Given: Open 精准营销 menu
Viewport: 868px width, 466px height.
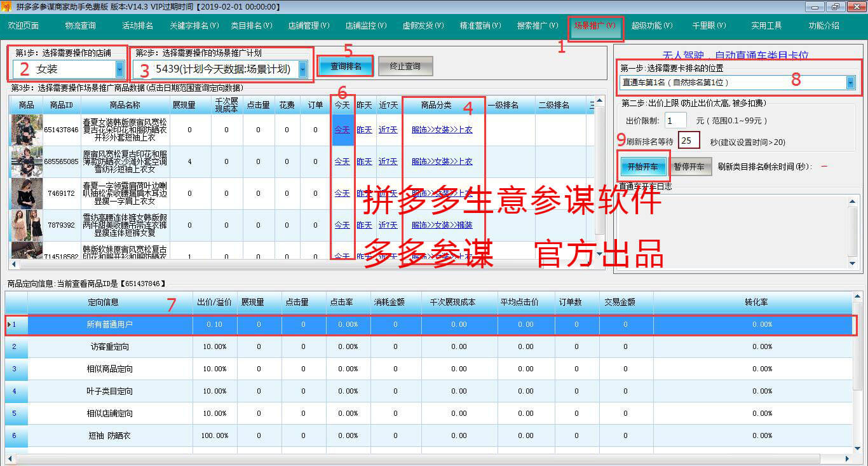Looking at the screenshot, I should click(x=480, y=26).
